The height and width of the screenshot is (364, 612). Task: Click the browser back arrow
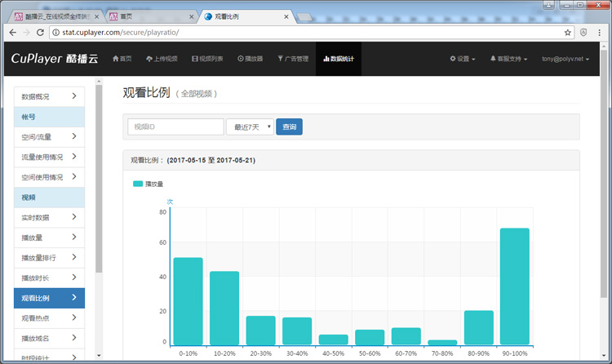click(x=11, y=33)
